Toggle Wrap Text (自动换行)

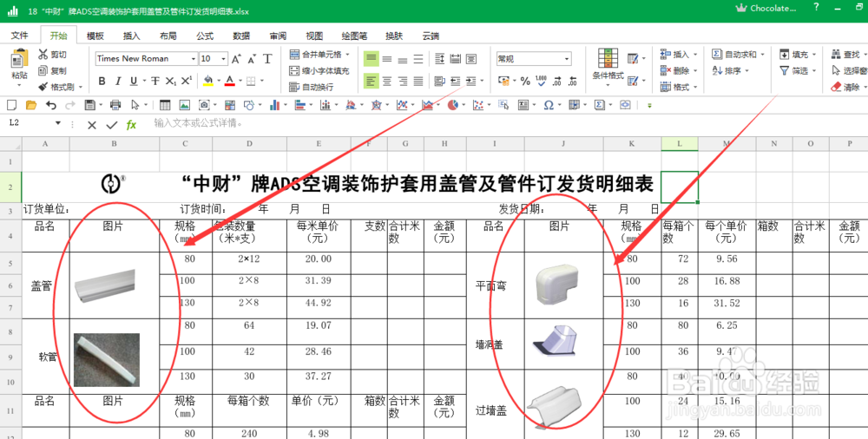(312, 87)
